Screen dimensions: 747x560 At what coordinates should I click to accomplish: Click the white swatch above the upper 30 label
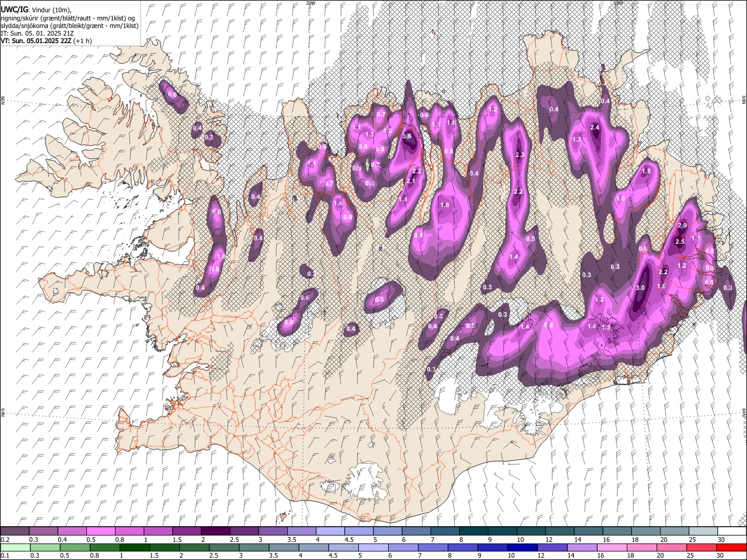pos(731,531)
